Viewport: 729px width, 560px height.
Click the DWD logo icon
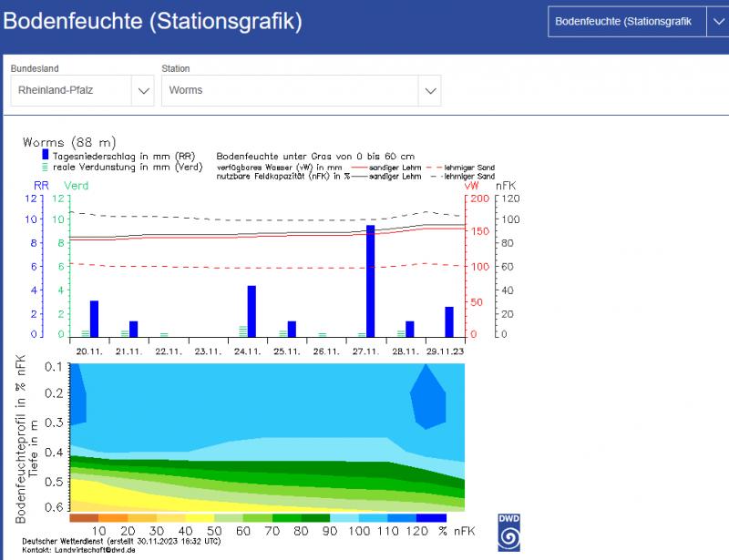(509, 533)
